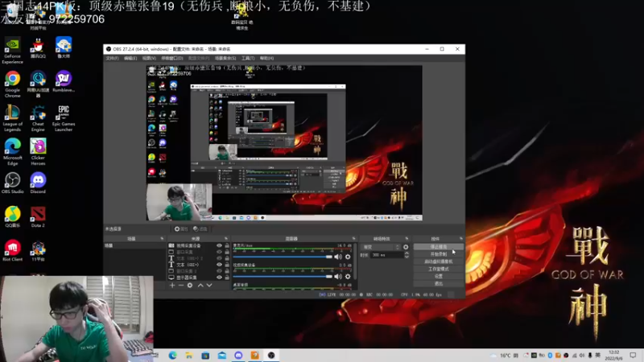Move the selected source up with the arrow
Viewport: 644px width, 362px height.
coord(200,286)
